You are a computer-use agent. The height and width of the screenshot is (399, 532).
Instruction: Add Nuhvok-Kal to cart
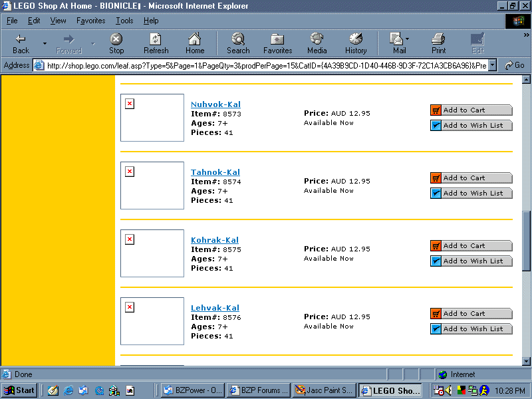coord(471,110)
